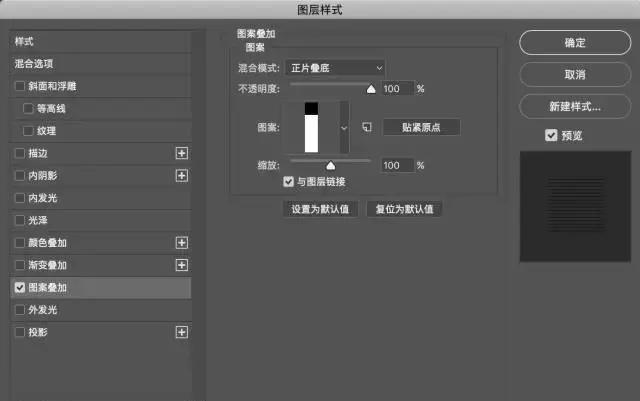640x401 pixels.
Task: Click the 新建样式 button
Action: tap(575, 106)
